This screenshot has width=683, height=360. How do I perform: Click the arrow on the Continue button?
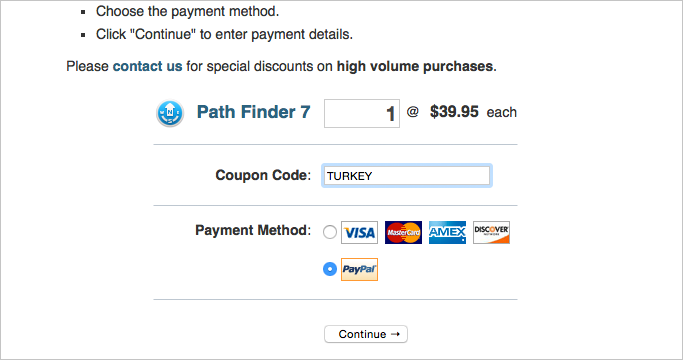(395, 334)
